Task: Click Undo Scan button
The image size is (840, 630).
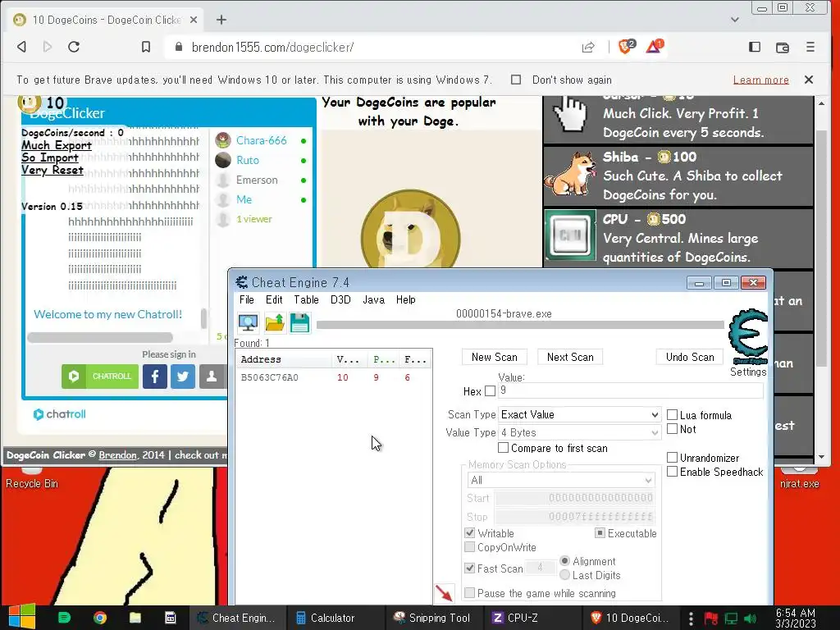Action: 690,358
